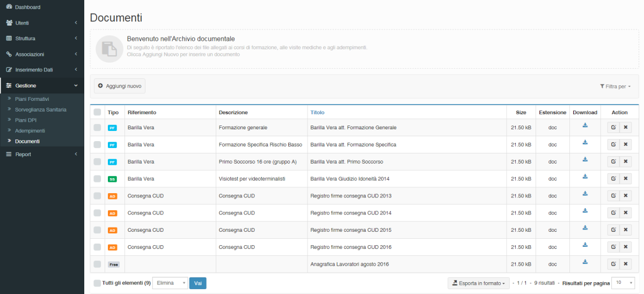
Task: Delete the Registro firme consegna CUD 2015 row
Action: coord(626,230)
